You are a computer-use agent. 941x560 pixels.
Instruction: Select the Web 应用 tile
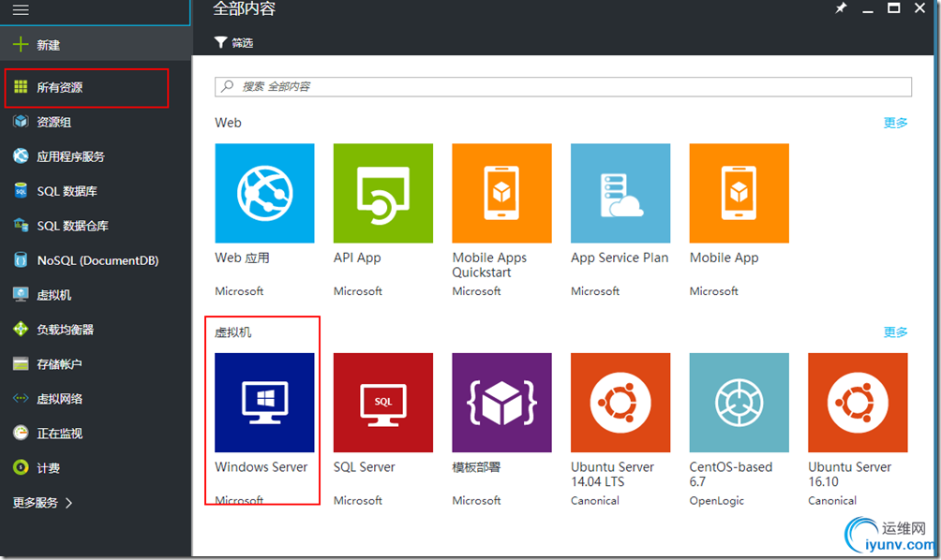(264, 193)
